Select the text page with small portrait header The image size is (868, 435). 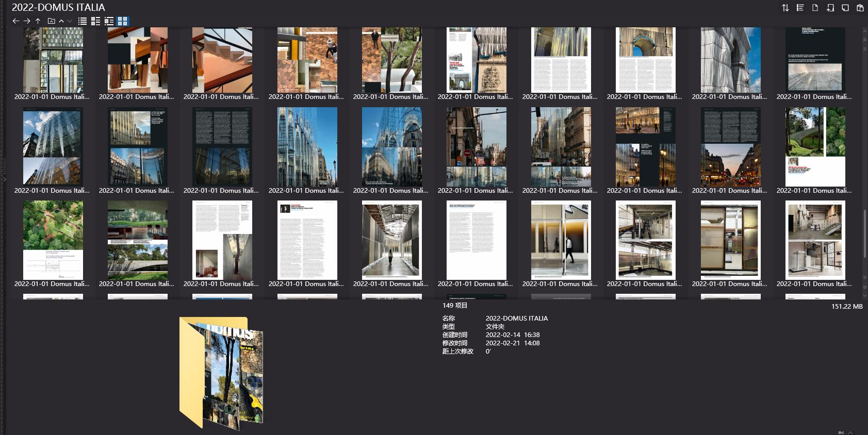[x=307, y=240]
